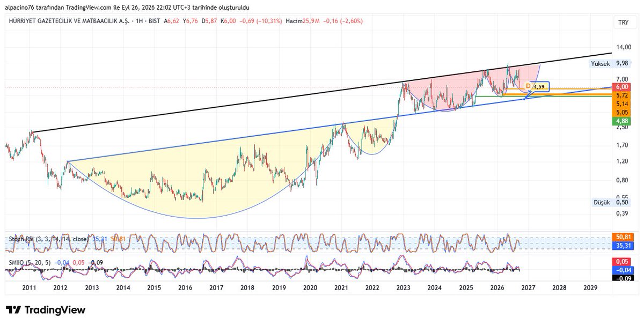Click the 2014 year on time axis
This screenshot has width=644, height=325.
tap(123, 288)
